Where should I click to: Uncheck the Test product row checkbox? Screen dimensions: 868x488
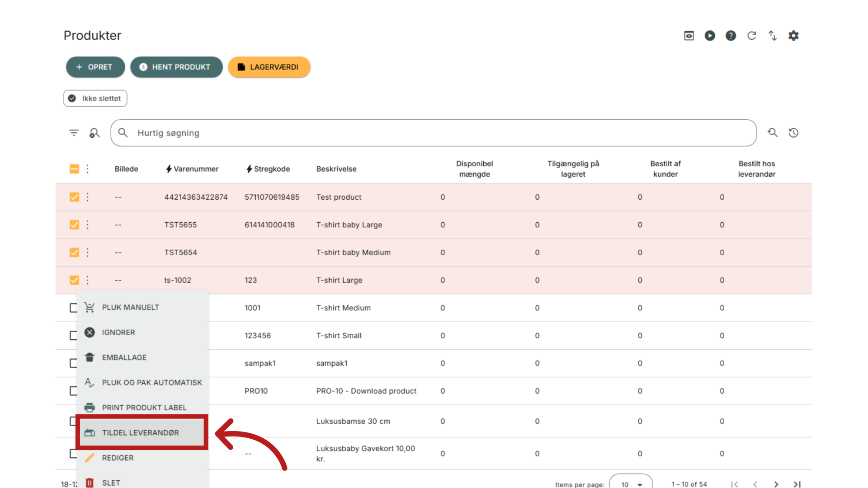pyautogui.click(x=74, y=197)
